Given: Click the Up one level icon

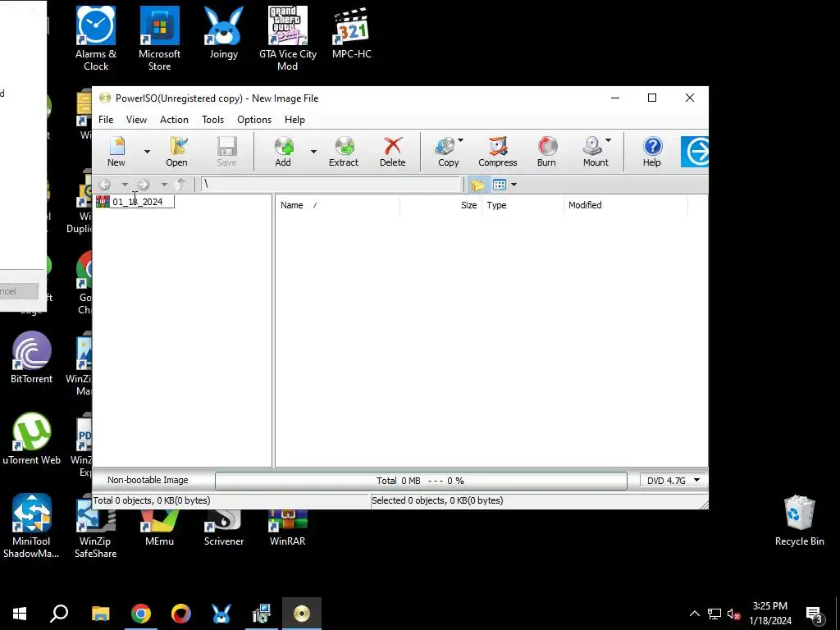Looking at the screenshot, I should [181, 185].
